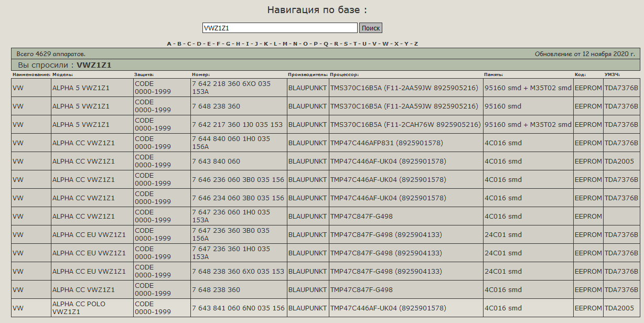Viewport: 644px width, 323px height.
Task: Open index letter V
Action: click(374, 44)
